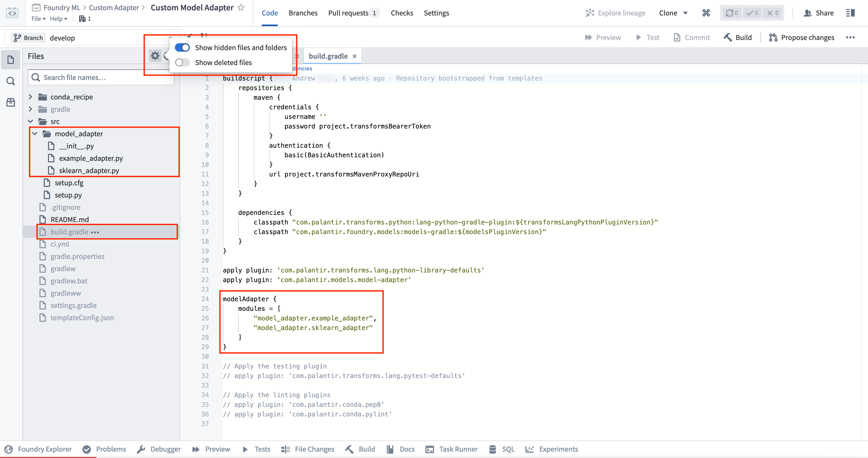Select sklearn_adapter.py in file tree
This screenshot has height=458, width=868.
[89, 170]
